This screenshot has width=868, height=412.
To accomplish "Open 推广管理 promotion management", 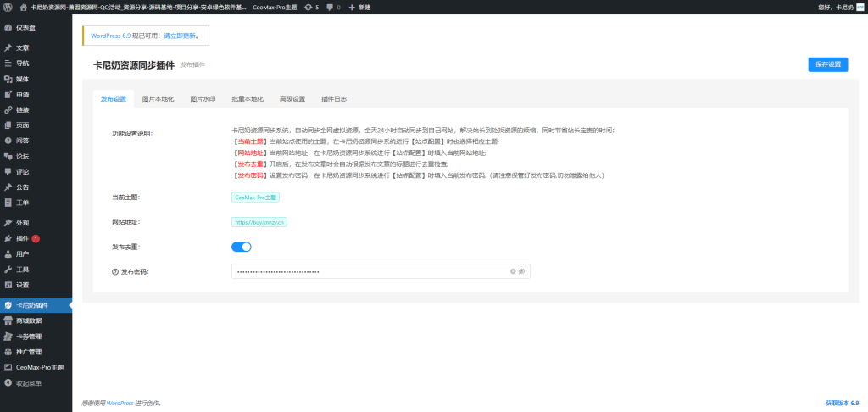I will tap(36, 352).
